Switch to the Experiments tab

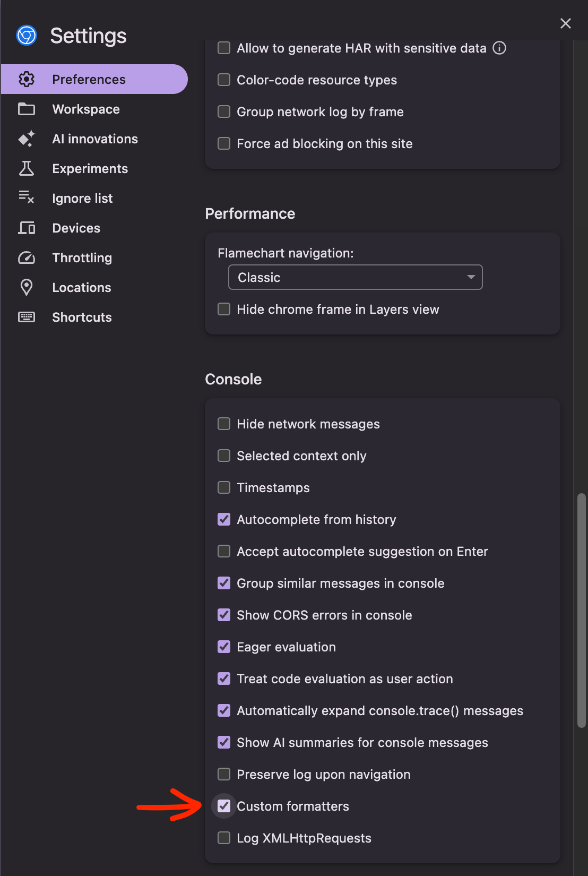coord(90,168)
